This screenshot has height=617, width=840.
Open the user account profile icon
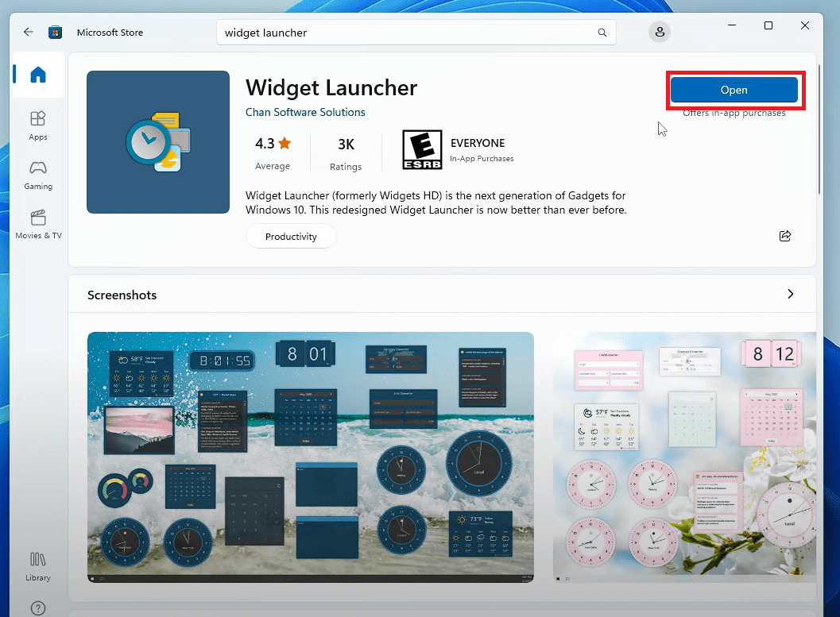[x=660, y=32]
